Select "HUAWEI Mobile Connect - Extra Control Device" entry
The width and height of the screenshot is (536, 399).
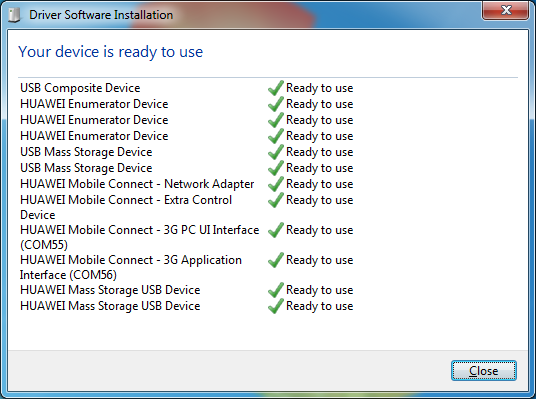126,207
